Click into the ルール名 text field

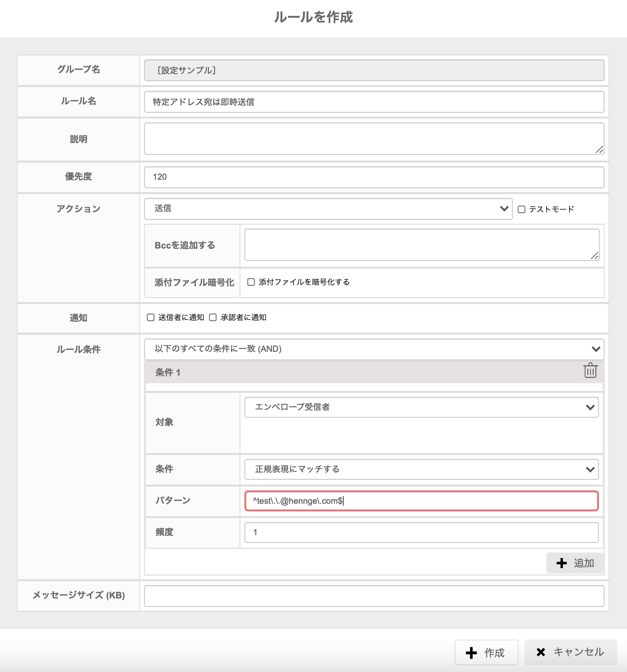click(x=374, y=102)
